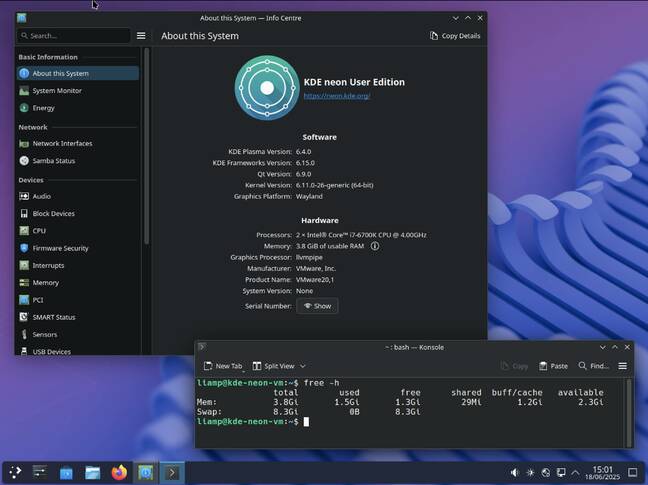
Task: Open System Settings from taskbar
Action: tap(40, 472)
